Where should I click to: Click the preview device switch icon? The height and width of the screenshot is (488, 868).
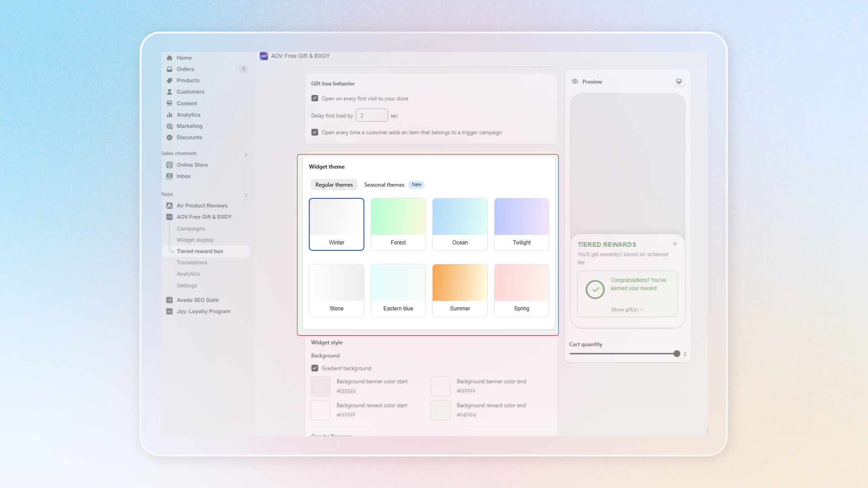(679, 81)
